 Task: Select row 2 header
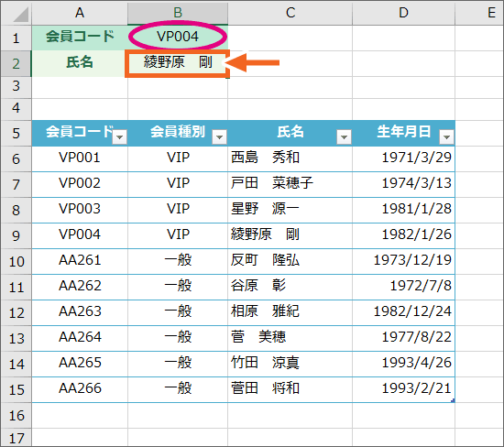pos(16,63)
